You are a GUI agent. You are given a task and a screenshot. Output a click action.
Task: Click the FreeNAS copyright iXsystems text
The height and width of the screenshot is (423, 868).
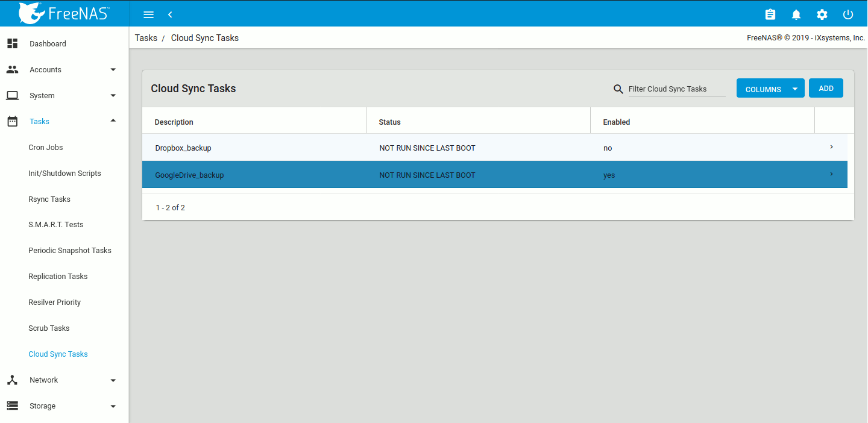(806, 37)
